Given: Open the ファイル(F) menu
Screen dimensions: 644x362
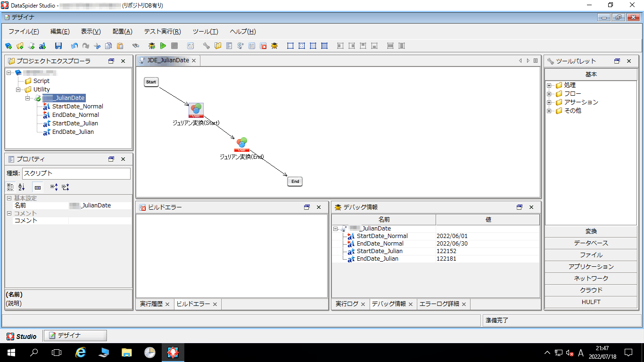Looking at the screenshot, I should (x=24, y=32).
